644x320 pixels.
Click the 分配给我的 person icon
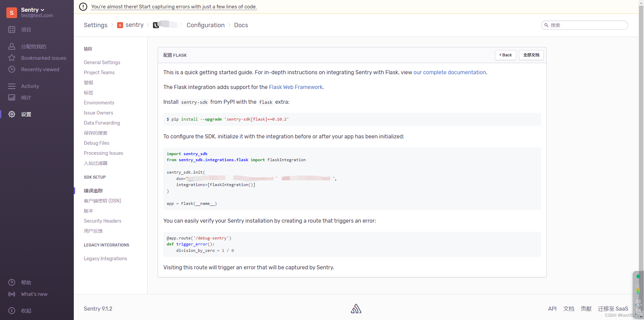12,46
